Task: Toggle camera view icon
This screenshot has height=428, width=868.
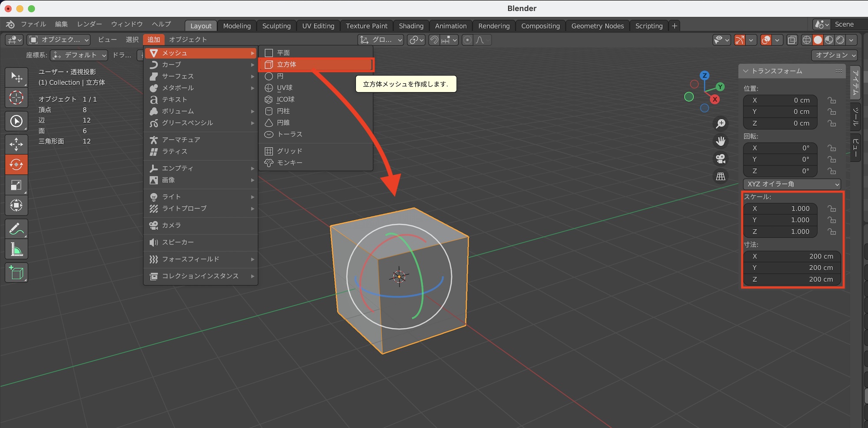Action: click(x=720, y=159)
